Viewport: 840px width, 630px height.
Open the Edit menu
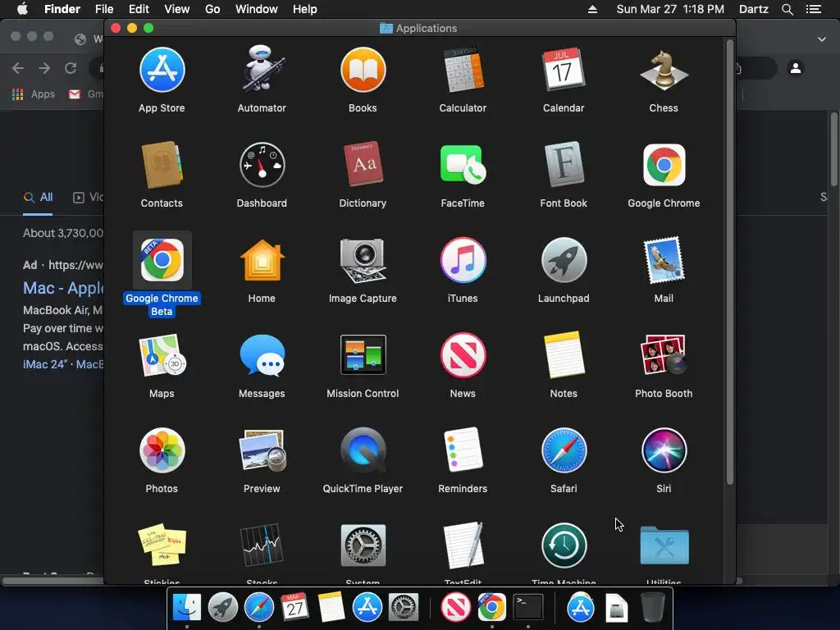[139, 9]
